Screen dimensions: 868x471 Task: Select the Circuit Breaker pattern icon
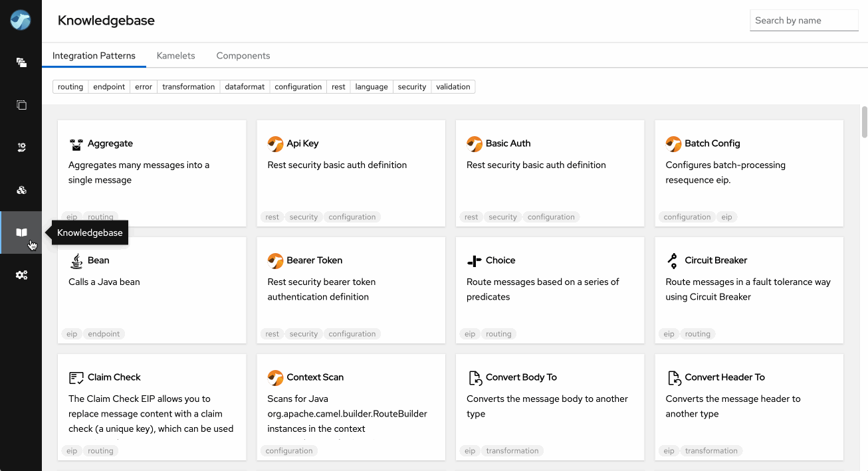[x=671, y=260]
